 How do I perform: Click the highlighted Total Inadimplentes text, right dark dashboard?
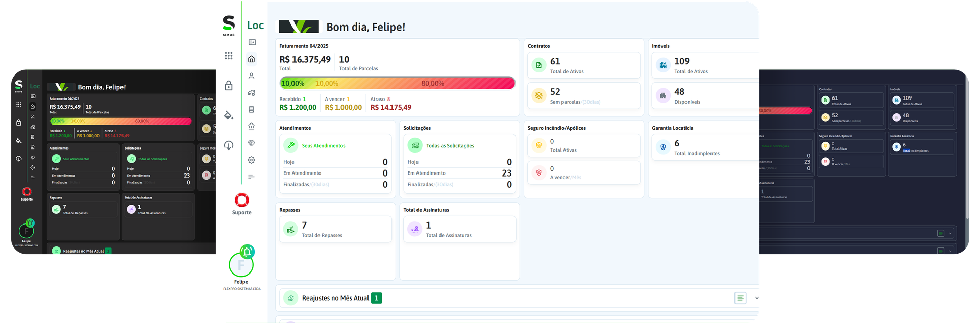click(916, 151)
